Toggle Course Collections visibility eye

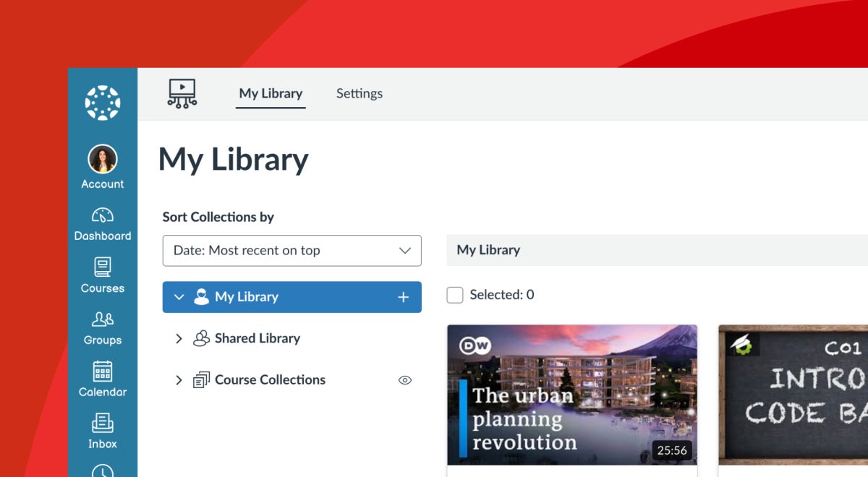(405, 380)
